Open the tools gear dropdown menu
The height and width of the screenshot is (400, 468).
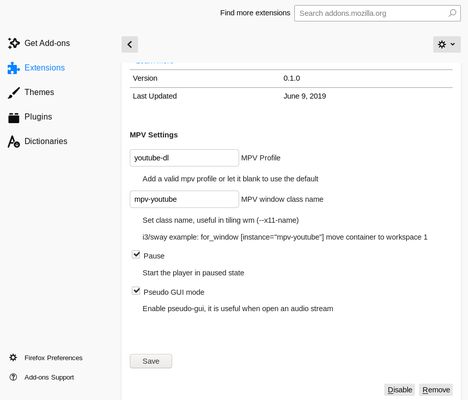(x=447, y=44)
